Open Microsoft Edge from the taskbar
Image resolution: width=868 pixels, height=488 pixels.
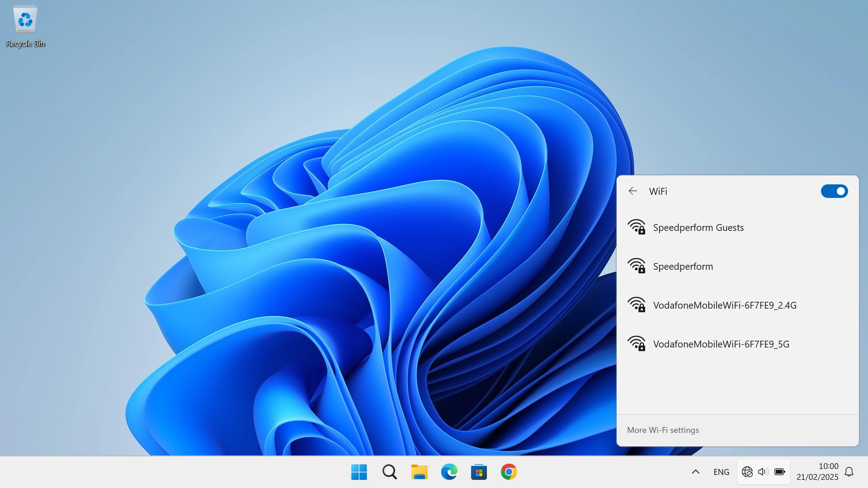pyautogui.click(x=449, y=471)
